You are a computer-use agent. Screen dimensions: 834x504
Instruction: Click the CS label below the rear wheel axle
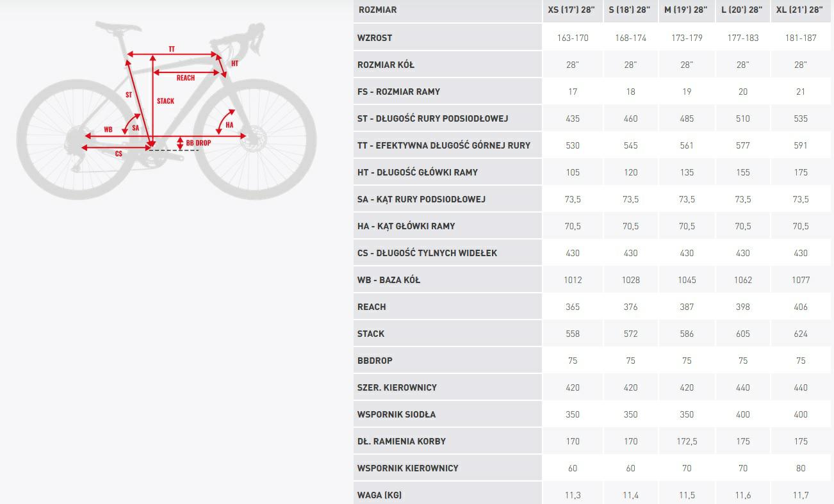tap(119, 154)
